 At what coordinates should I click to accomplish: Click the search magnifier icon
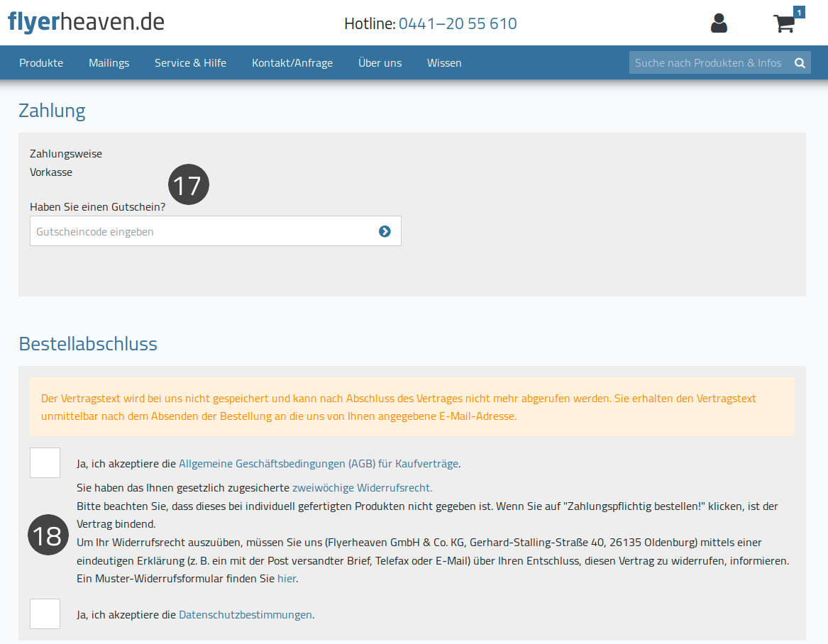(800, 63)
